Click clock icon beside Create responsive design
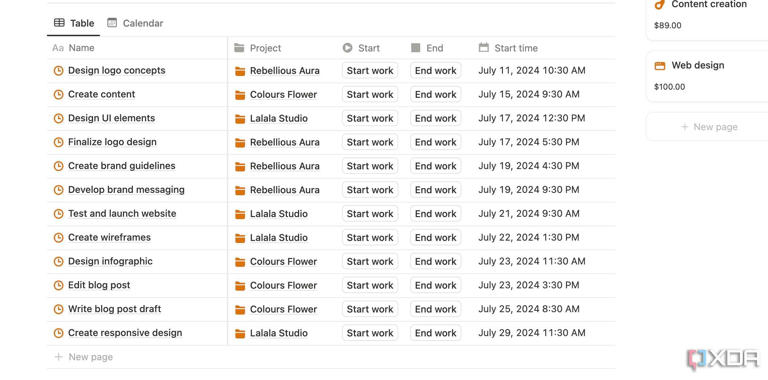768x380 pixels. pos(58,333)
